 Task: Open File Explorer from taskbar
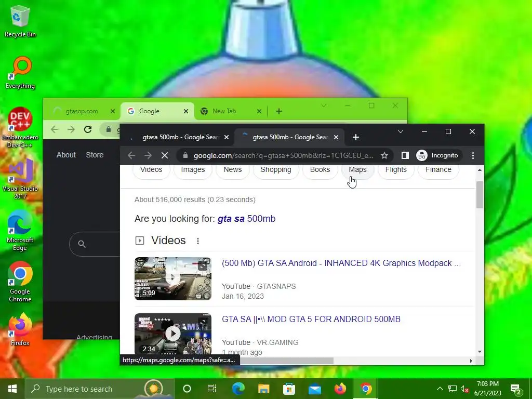click(263, 389)
